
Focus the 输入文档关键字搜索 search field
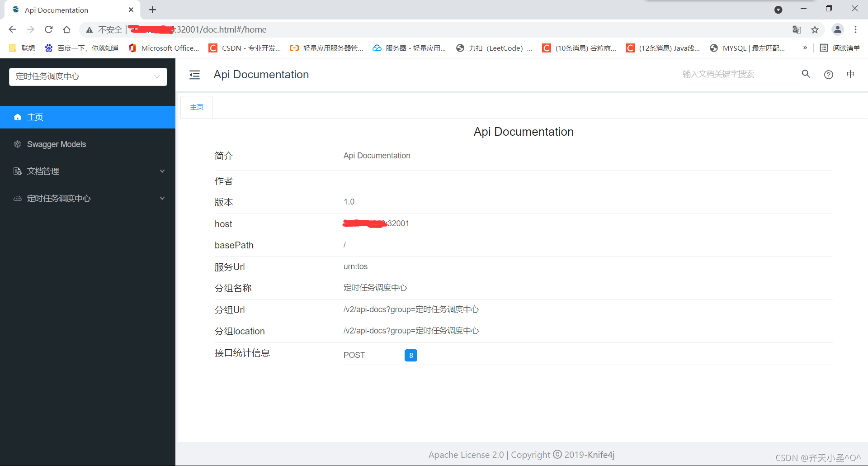pyautogui.click(x=741, y=74)
